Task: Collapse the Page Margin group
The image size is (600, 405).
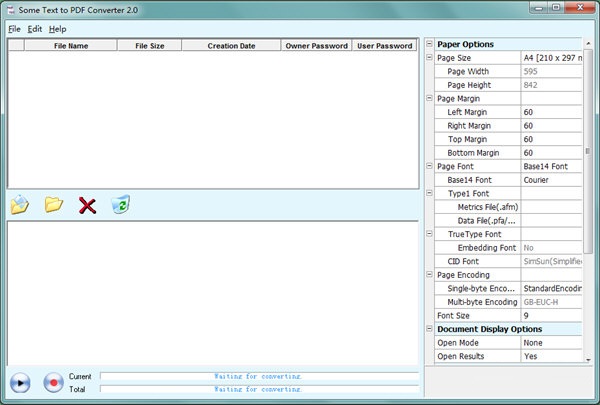Action: point(429,98)
